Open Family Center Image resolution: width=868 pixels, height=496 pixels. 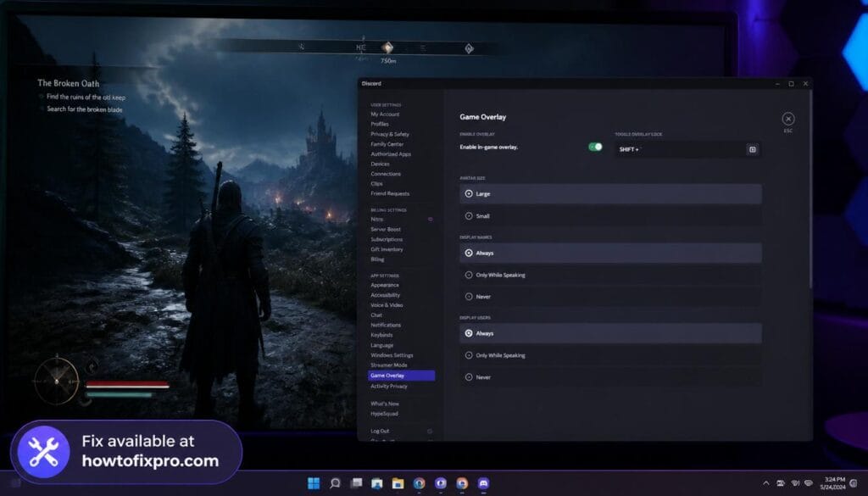click(387, 144)
